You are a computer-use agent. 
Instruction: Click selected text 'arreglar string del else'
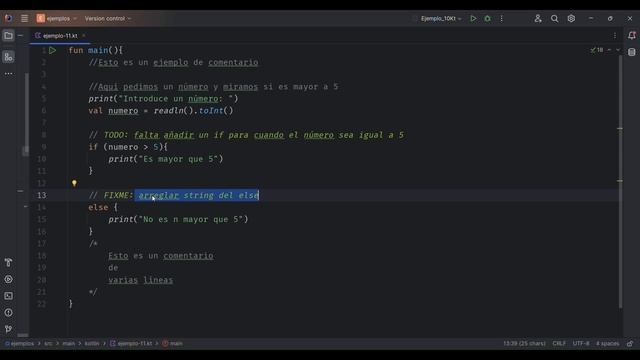198,195
